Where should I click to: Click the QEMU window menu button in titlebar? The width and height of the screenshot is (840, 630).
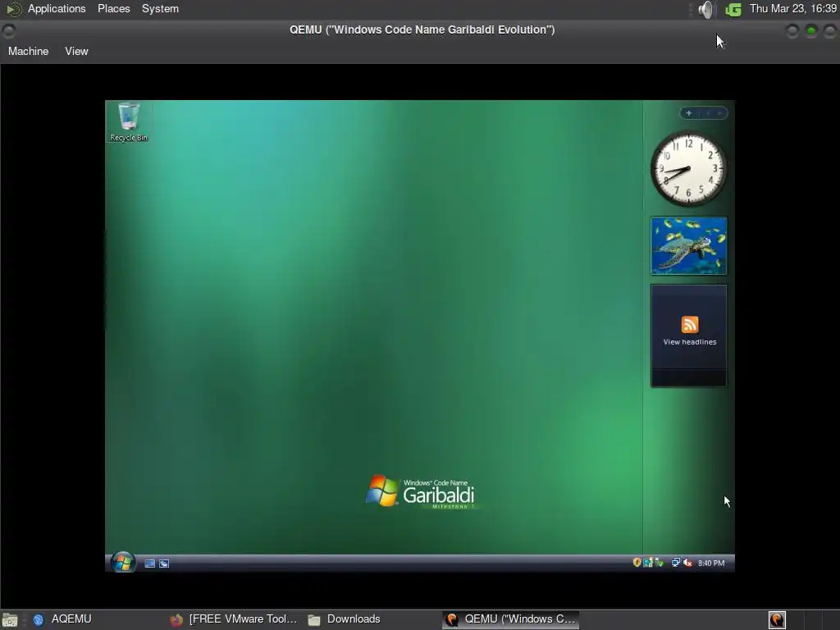pos(8,31)
